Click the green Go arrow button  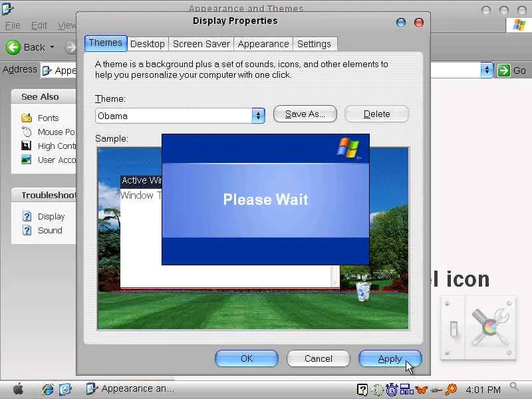tap(504, 70)
